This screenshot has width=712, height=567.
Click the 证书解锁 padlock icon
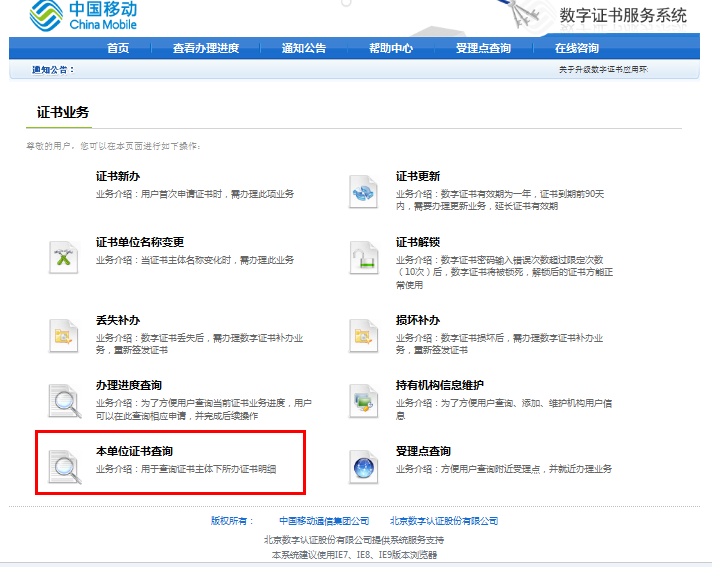(363, 257)
